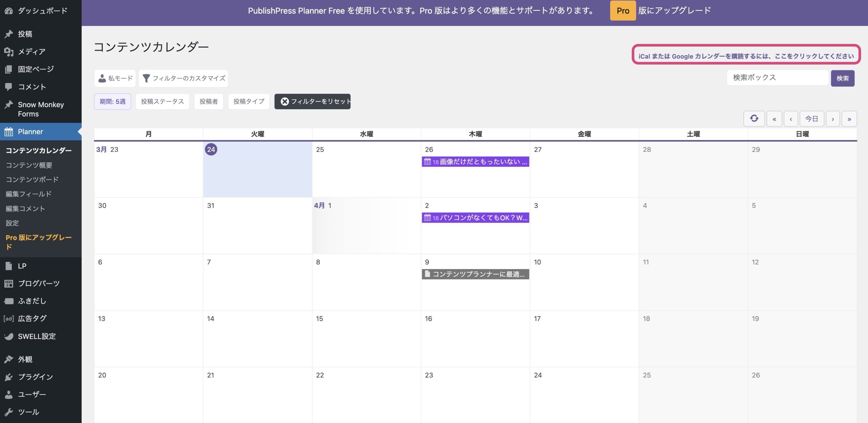Screen dimensions: 868x423
Task: Toggle 私モード (My mode) filter
Action: pyautogui.click(x=115, y=78)
